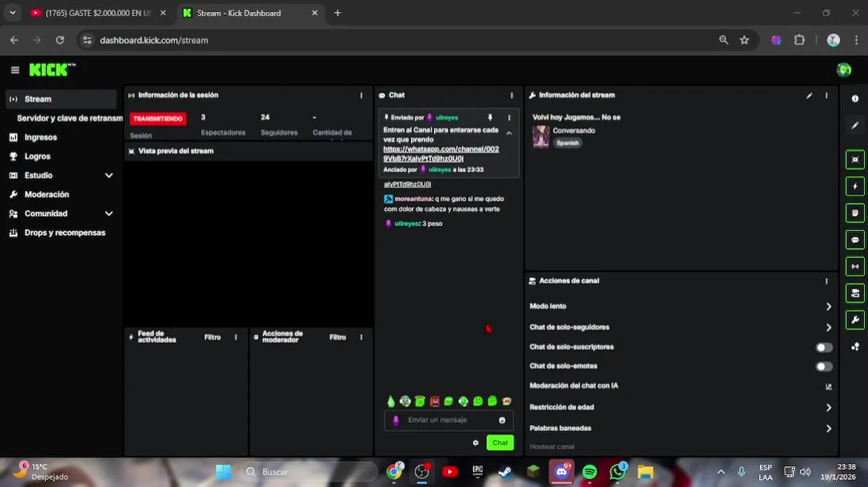Screen dimensions: 868x487
Task: Click the red face emote
Action: [x=434, y=401]
